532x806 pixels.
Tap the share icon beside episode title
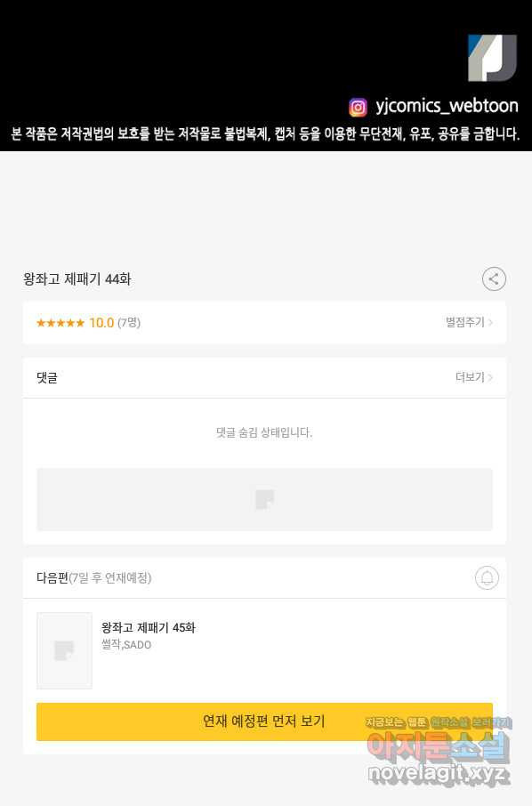point(494,279)
